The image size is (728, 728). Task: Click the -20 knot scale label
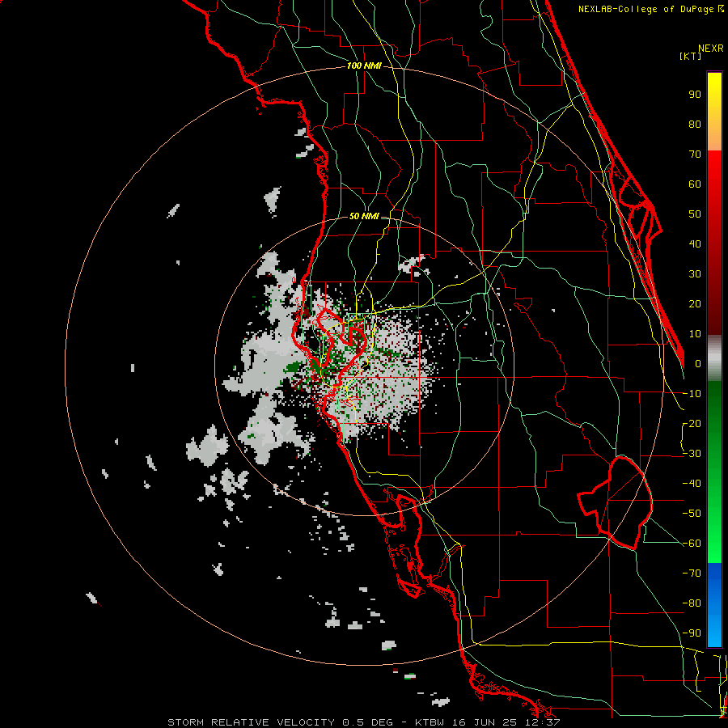tap(692, 424)
